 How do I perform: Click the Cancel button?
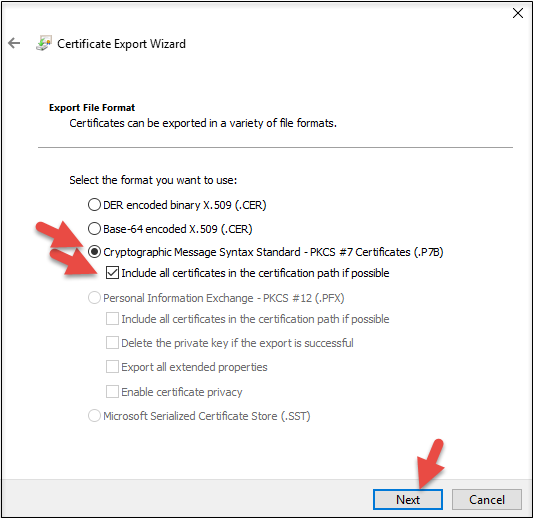pyautogui.click(x=487, y=499)
